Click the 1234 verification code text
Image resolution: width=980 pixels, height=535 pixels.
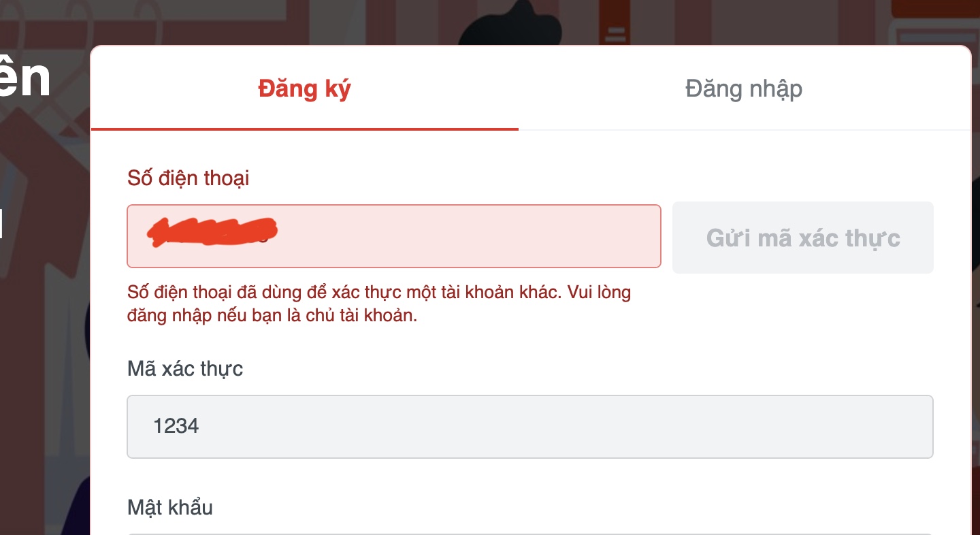tap(176, 427)
